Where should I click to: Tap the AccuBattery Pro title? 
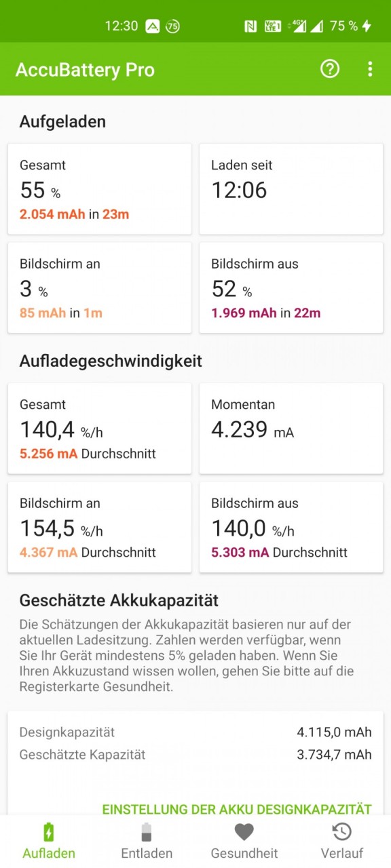[85, 69]
